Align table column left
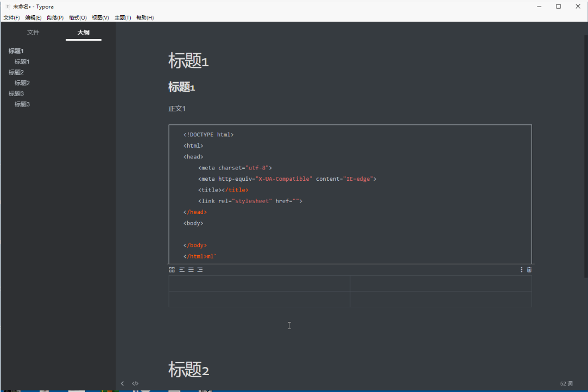This screenshot has width=588, height=392. click(182, 270)
